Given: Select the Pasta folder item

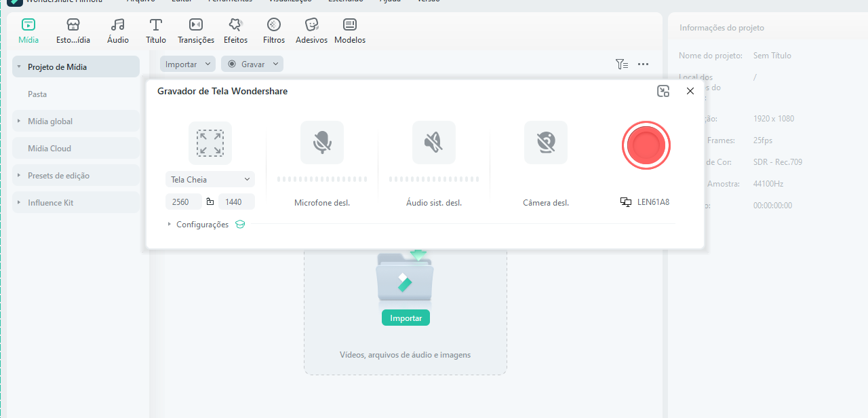Looking at the screenshot, I should tap(37, 94).
